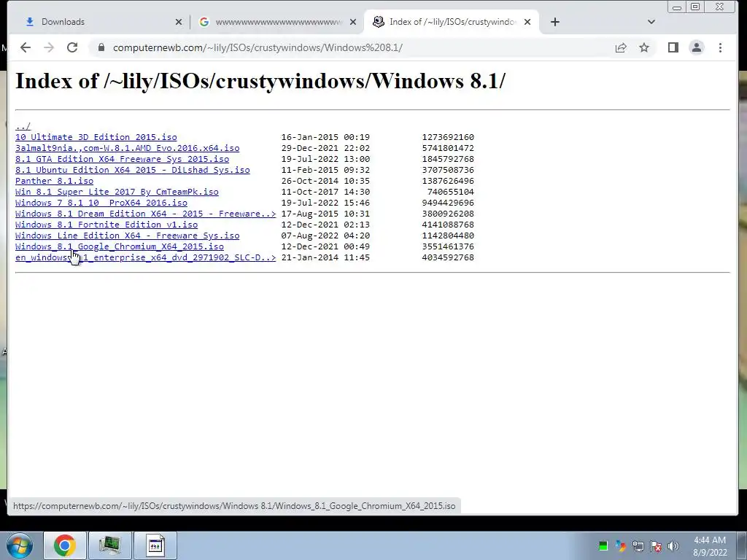Click date text 07-Aug-2022 04:20

pos(325,236)
